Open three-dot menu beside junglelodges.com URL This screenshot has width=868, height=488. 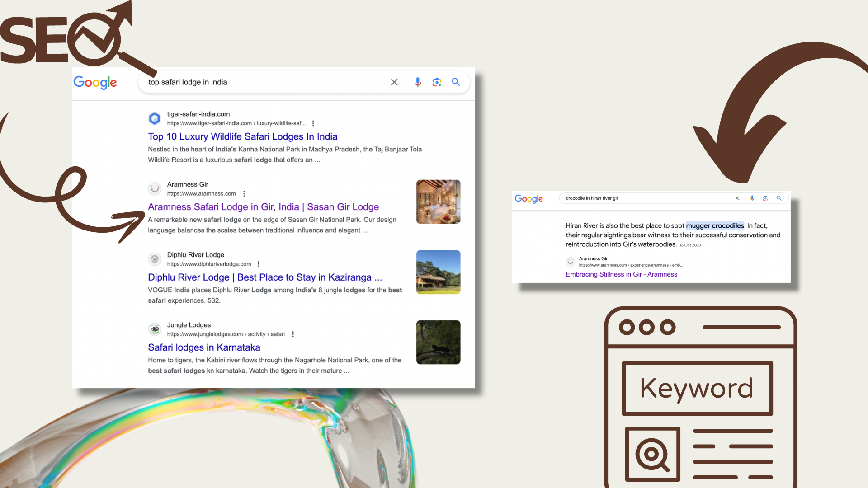pos(293,334)
